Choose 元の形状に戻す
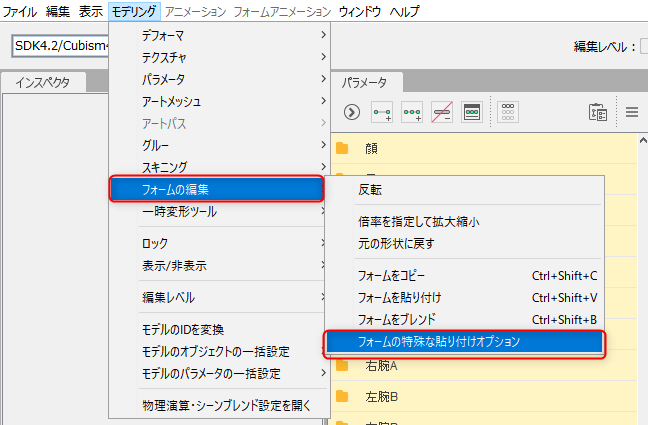Viewport: 648px width, 425px height. point(465,244)
